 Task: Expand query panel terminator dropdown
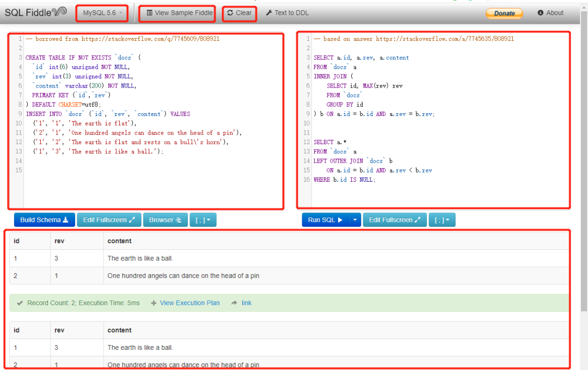(x=442, y=220)
